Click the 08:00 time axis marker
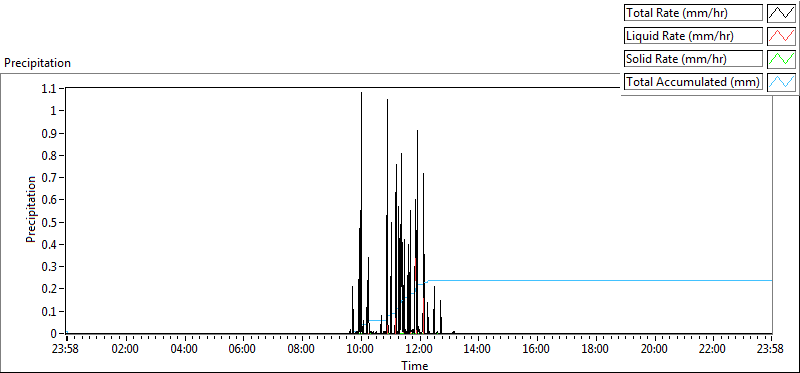 303,350
